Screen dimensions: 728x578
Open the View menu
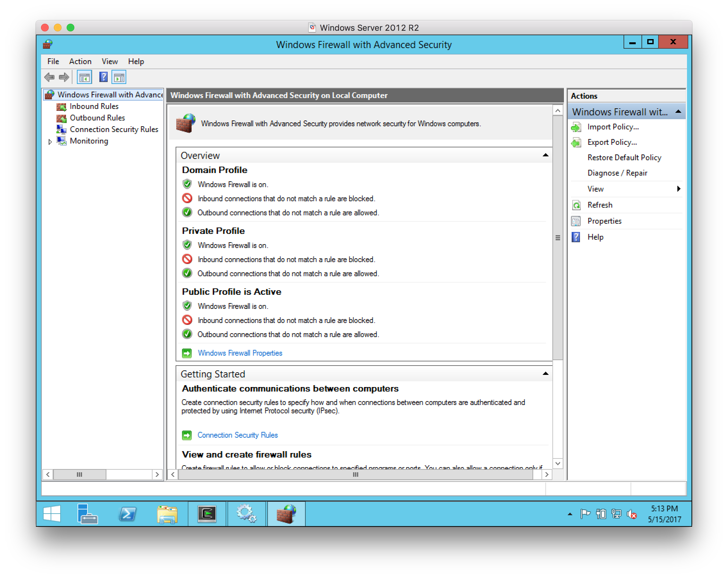pos(110,62)
